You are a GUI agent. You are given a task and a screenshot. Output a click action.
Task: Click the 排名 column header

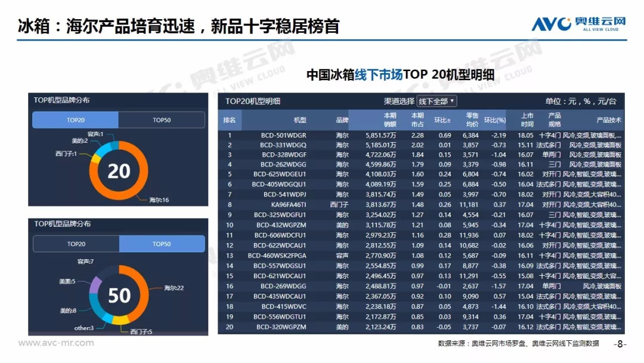(x=230, y=120)
